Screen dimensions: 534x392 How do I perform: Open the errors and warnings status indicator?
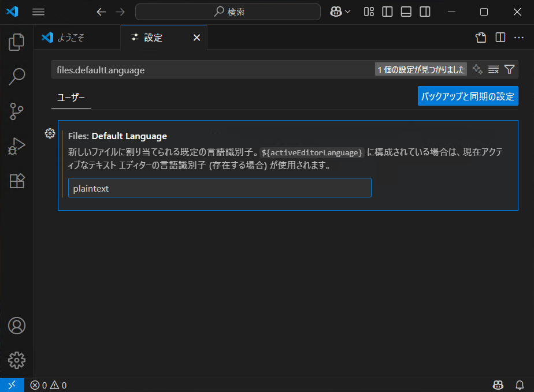[x=49, y=385]
